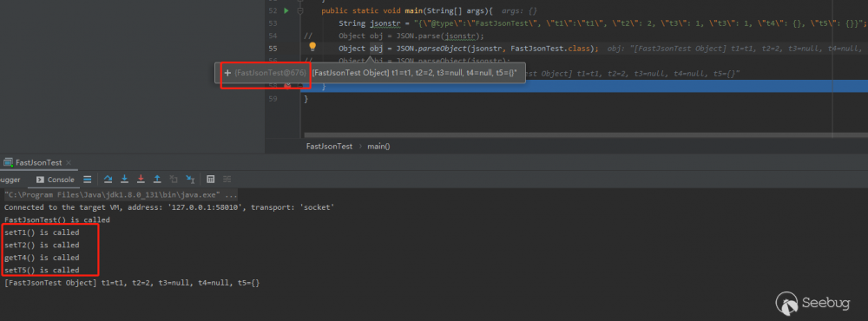Click the Step Over debug button
The height and width of the screenshot is (321, 868).
click(108, 180)
